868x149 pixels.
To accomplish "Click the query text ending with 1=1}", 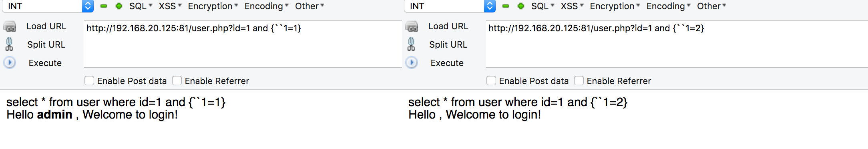I will [x=116, y=102].
